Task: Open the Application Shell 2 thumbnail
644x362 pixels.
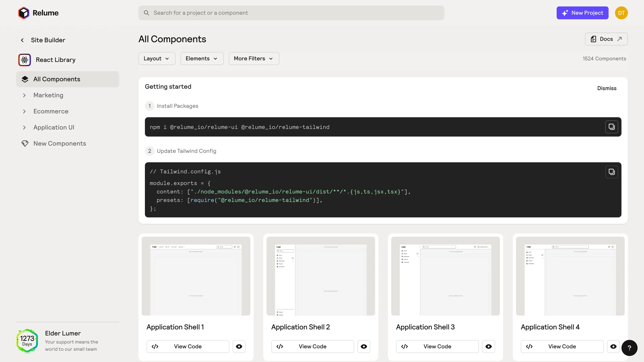Action: point(321,276)
